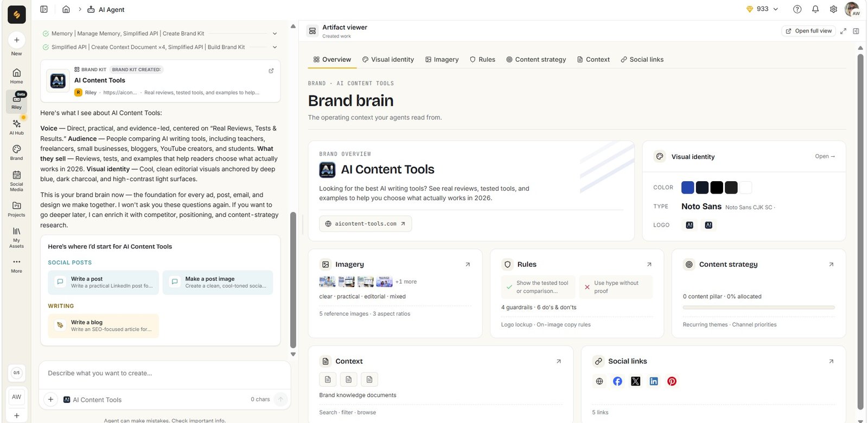Choose Make a post image suggestion
Screen dimensions: 868x423
[x=218, y=283]
